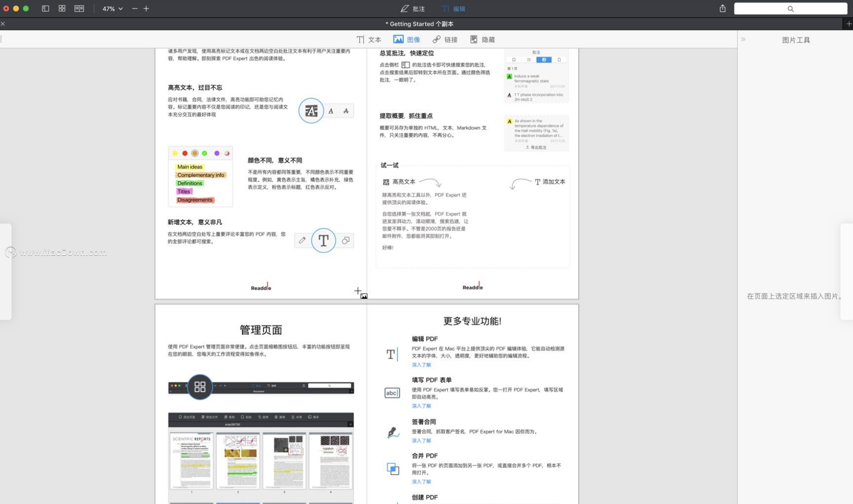The height and width of the screenshot is (504, 853).
Task: Click the 高亮文本 highlight icon in 试一试
Action: pyautogui.click(x=386, y=182)
